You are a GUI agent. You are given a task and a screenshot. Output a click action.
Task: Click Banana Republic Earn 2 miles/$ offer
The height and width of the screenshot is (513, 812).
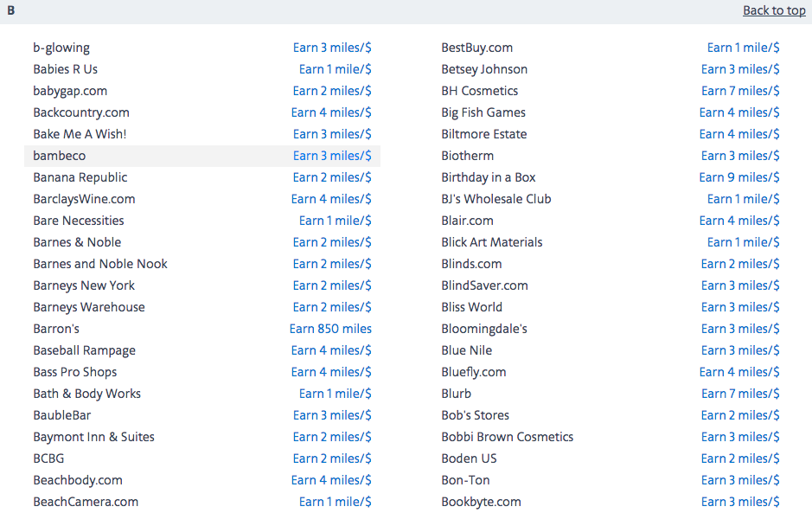(x=332, y=177)
